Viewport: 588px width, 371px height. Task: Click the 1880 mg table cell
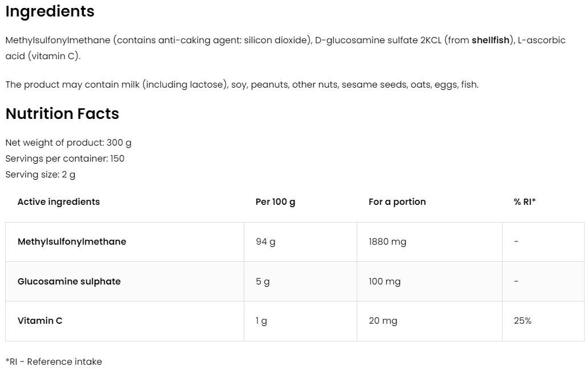coord(387,242)
